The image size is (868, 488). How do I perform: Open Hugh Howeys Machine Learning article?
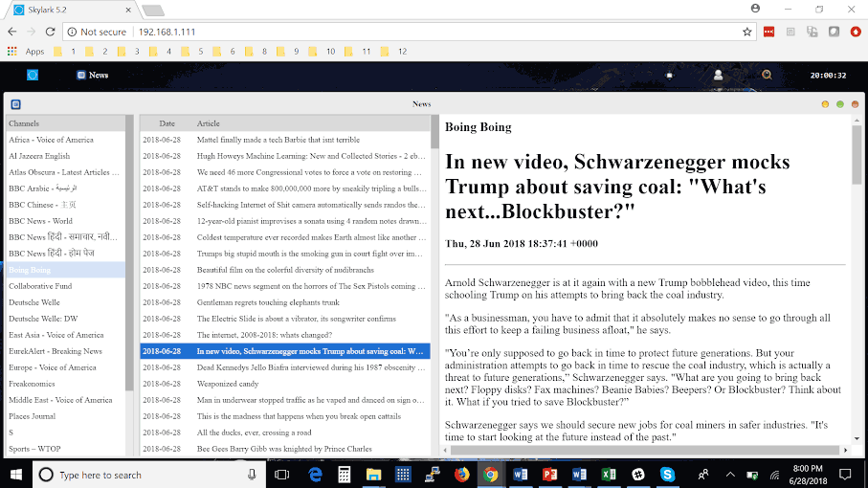[x=285, y=156]
